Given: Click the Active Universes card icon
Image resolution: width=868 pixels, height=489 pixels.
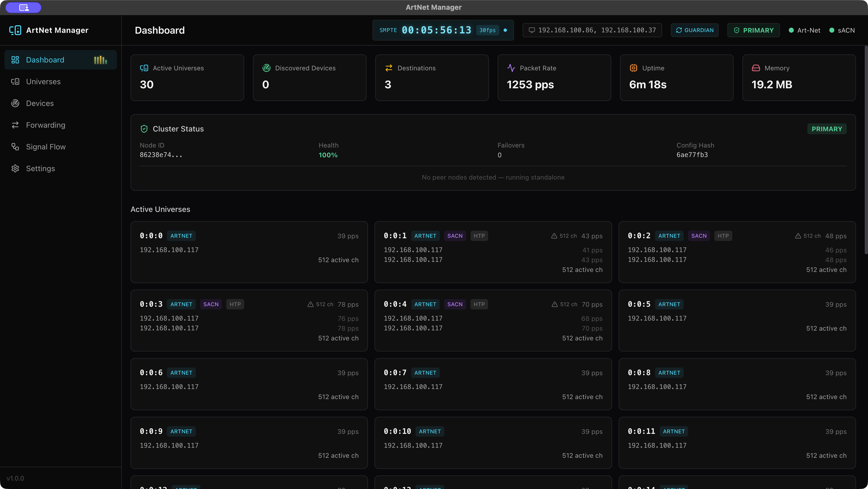Looking at the screenshot, I should pos(144,68).
